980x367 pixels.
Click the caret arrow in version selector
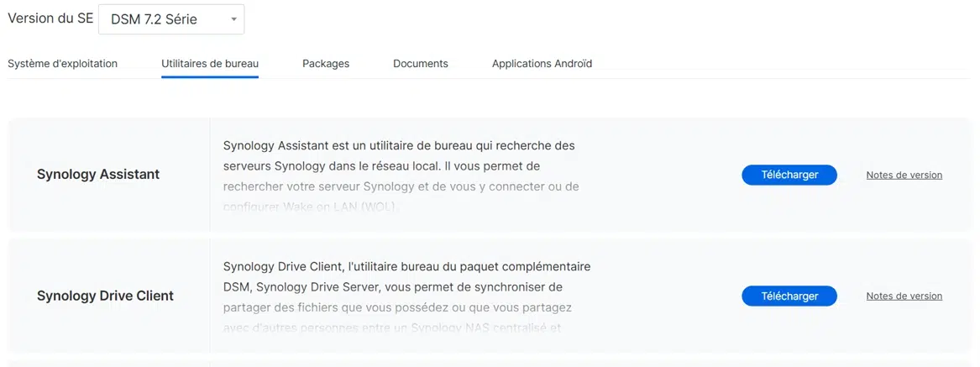(x=233, y=19)
